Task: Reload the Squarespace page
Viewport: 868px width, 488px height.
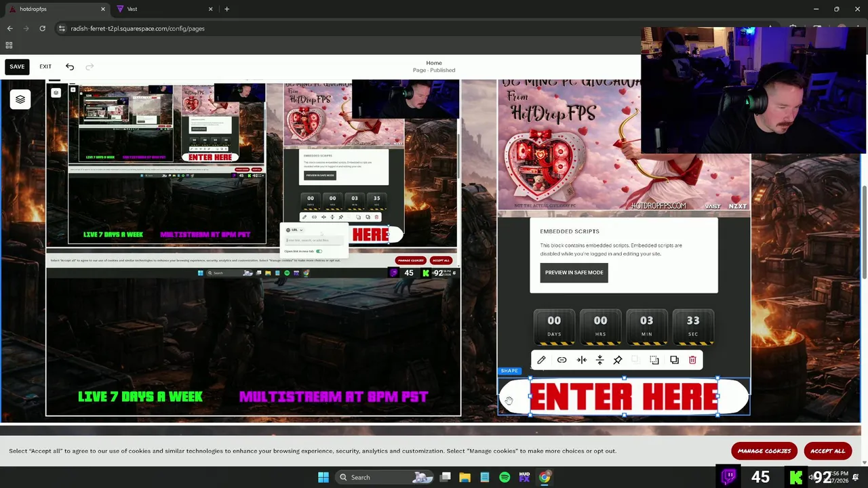Action: (42, 28)
